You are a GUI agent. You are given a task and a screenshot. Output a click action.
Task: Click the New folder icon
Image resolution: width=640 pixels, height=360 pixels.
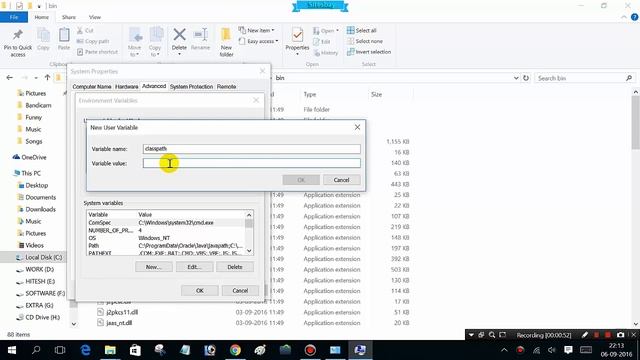point(226,42)
